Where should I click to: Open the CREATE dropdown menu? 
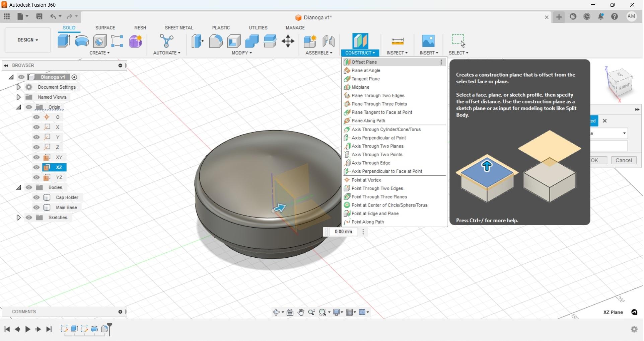pos(99,53)
